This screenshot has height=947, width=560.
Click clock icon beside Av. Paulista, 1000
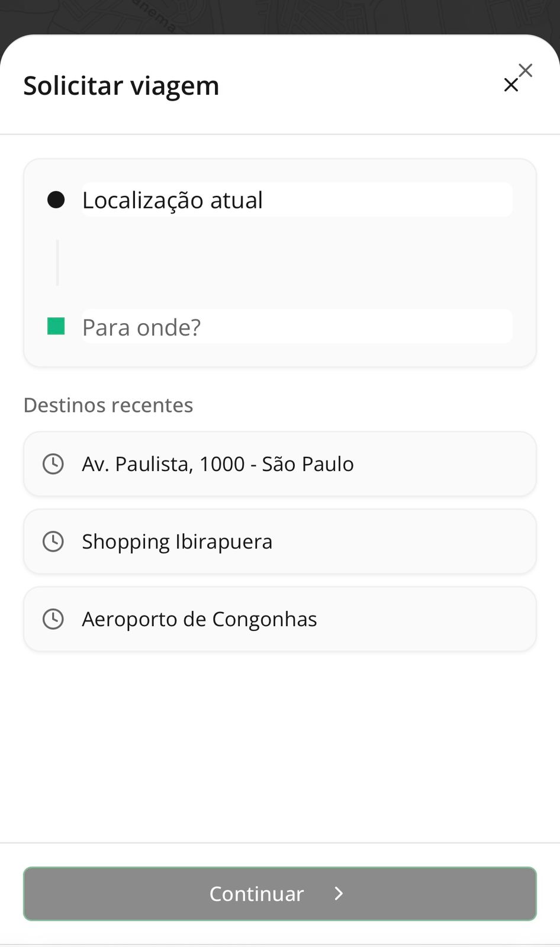(53, 464)
